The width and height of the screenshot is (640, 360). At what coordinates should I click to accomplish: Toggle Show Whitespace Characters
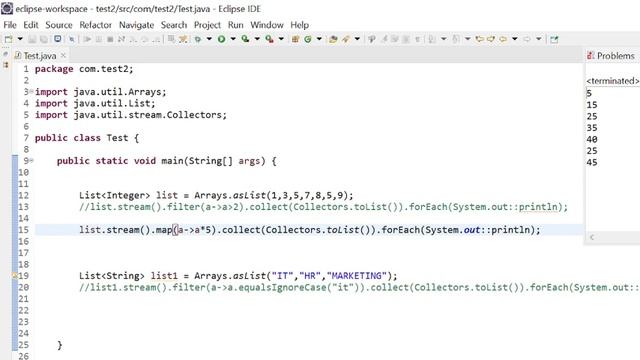tap(417, 39)
